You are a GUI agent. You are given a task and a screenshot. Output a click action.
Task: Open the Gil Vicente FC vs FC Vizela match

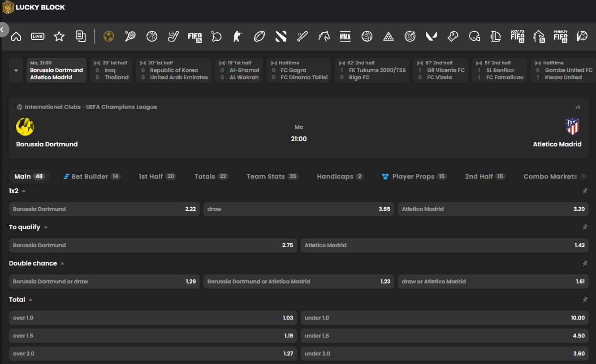coord(441,71)
